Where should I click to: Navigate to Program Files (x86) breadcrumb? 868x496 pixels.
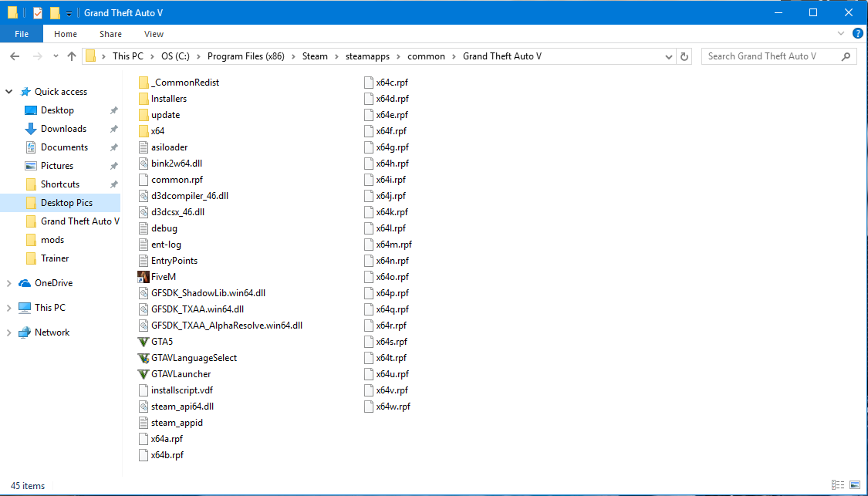[246, 56]
